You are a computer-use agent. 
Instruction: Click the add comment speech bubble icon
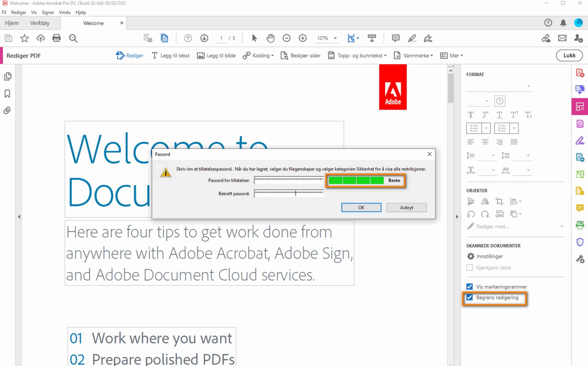[x=395, y=38]
